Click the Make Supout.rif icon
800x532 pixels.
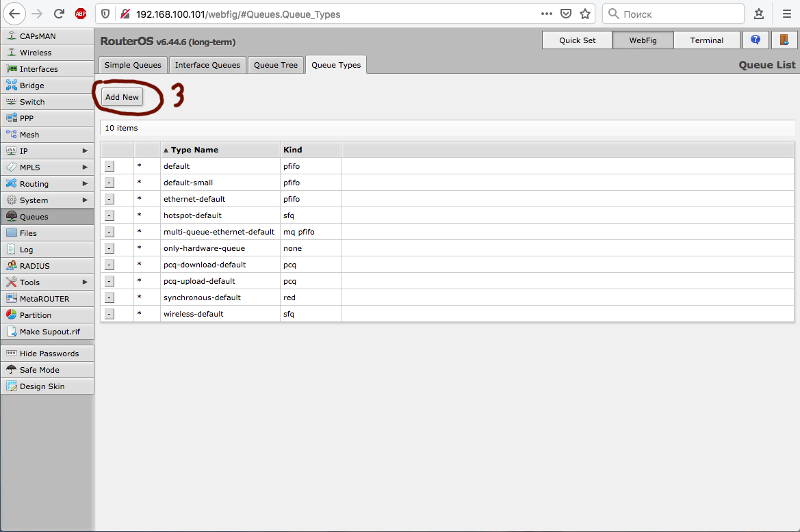pos(11,331)
